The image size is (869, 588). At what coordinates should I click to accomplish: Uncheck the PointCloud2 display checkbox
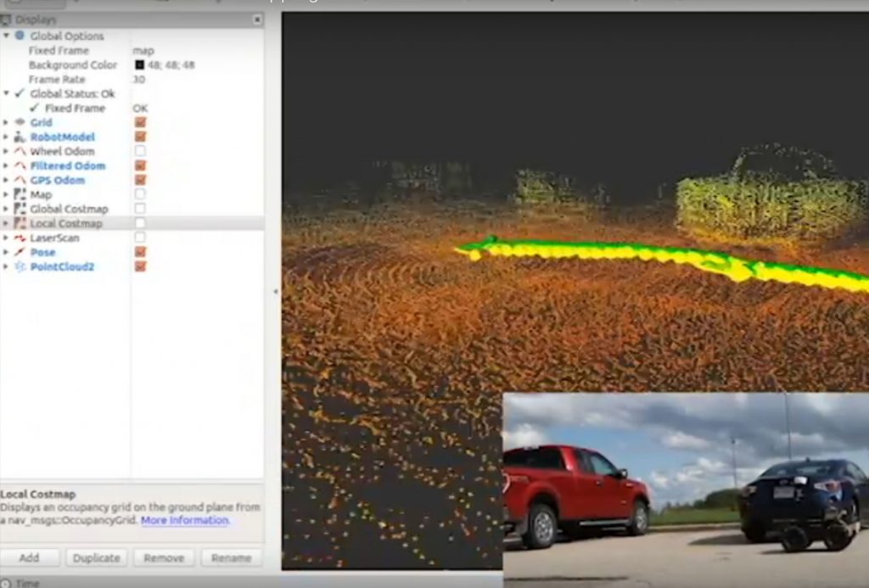tap(140, 266)
